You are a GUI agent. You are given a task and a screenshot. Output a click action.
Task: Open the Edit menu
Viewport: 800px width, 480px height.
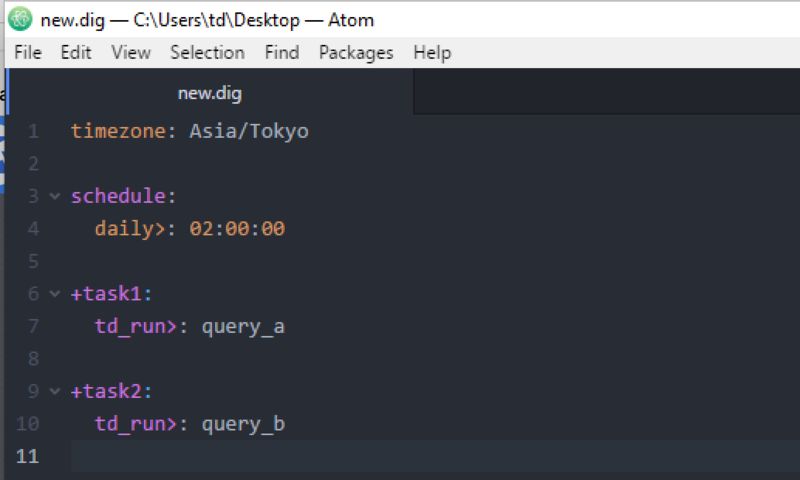pyautogui.click(x=76, y=53)
